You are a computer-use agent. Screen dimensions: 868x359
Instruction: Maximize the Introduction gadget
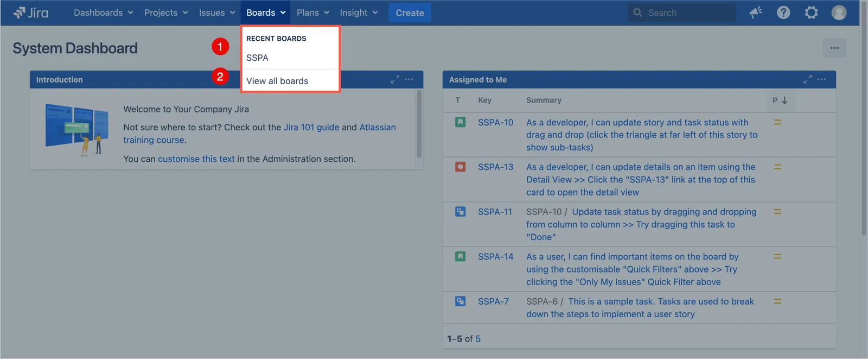coord(395,79)
